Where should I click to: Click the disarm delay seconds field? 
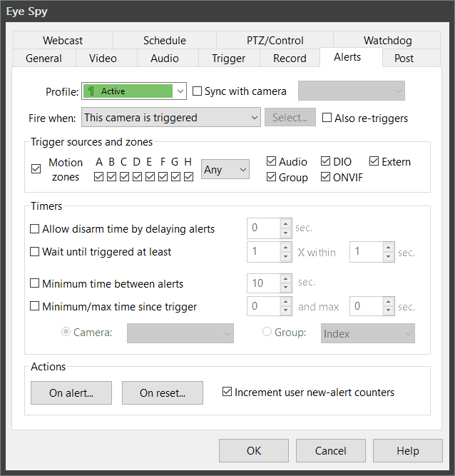264,228
